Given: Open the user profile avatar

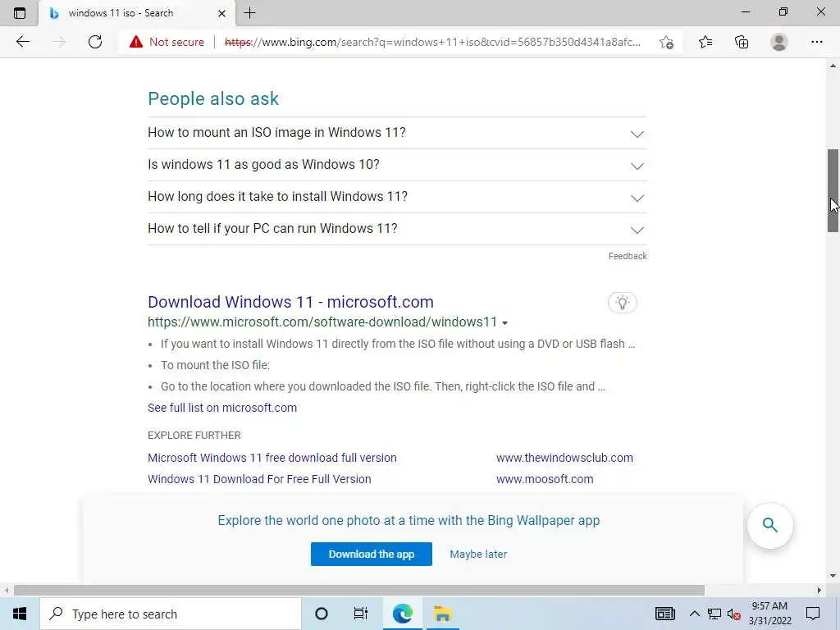Looking at the screenshot, I should click(x=779, y=42).
